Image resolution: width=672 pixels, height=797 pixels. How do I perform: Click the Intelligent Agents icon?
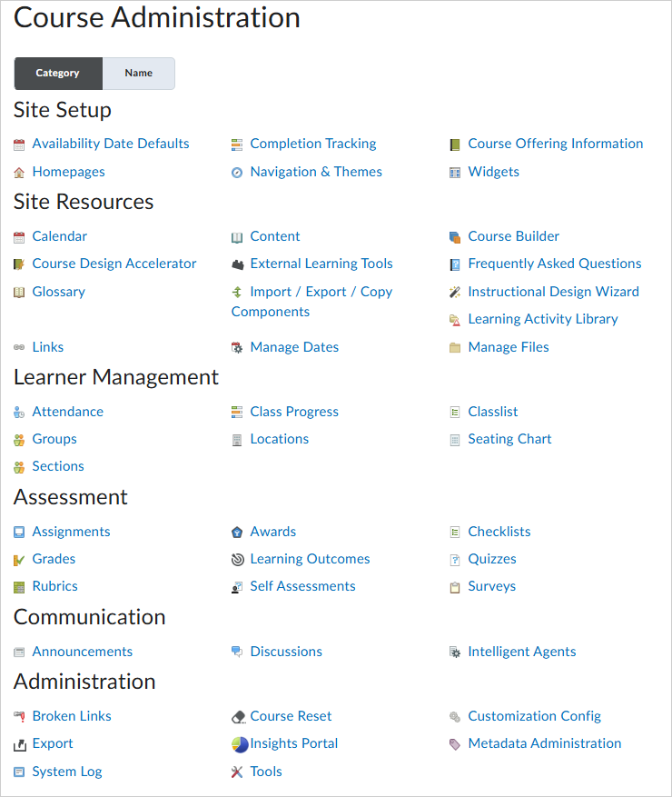click(x=455, y=652)
